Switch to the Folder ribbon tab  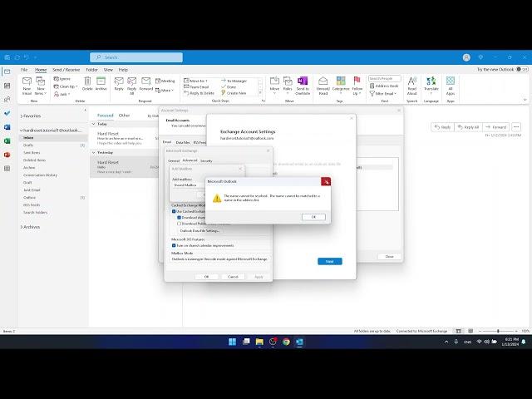point(91,70)
